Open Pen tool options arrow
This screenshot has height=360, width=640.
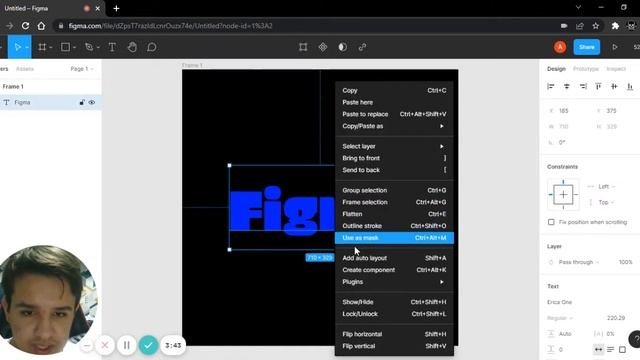pyautogui.click(x=98, y=48)
